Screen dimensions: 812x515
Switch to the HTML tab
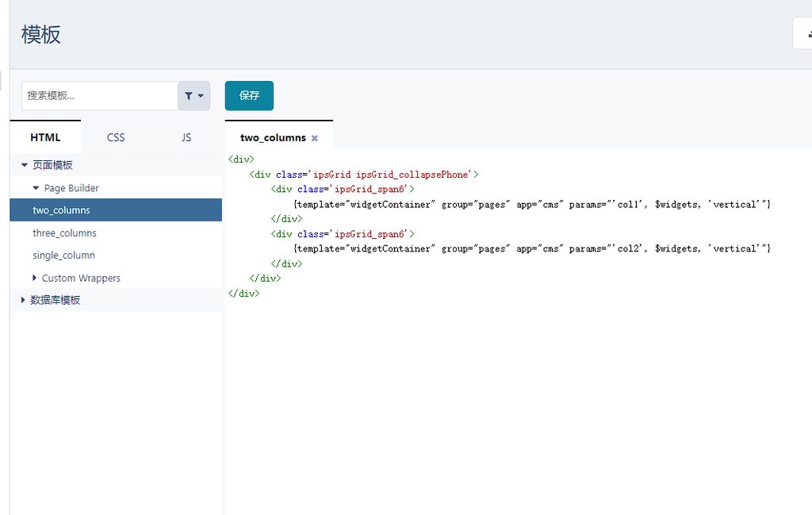click(45, 137)
